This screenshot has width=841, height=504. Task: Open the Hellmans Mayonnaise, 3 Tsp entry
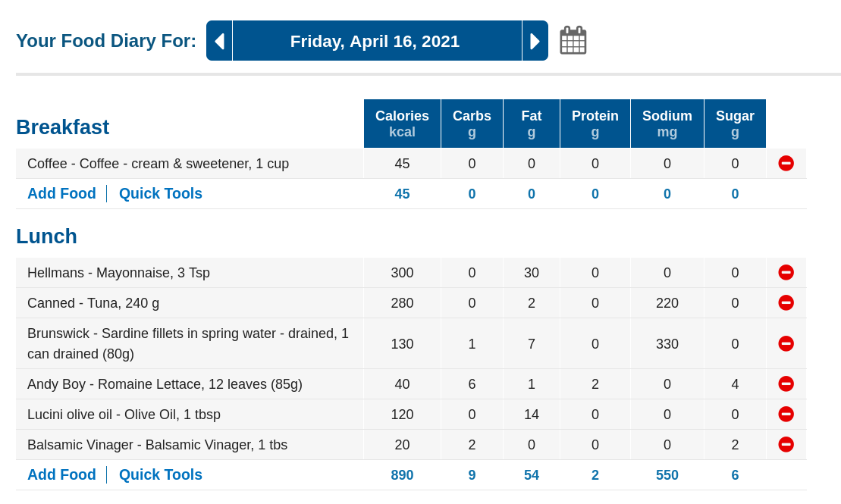[x=118, y=273]
